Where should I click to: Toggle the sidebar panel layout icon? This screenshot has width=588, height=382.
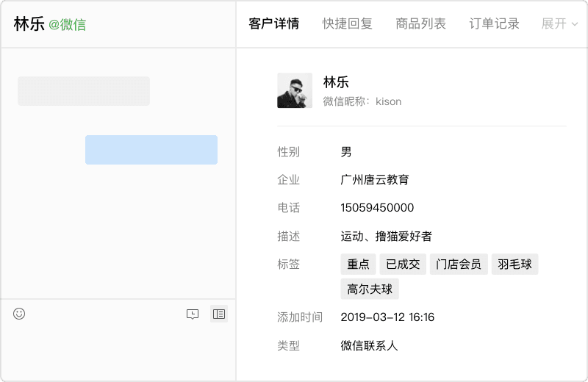tap(219, 314)
